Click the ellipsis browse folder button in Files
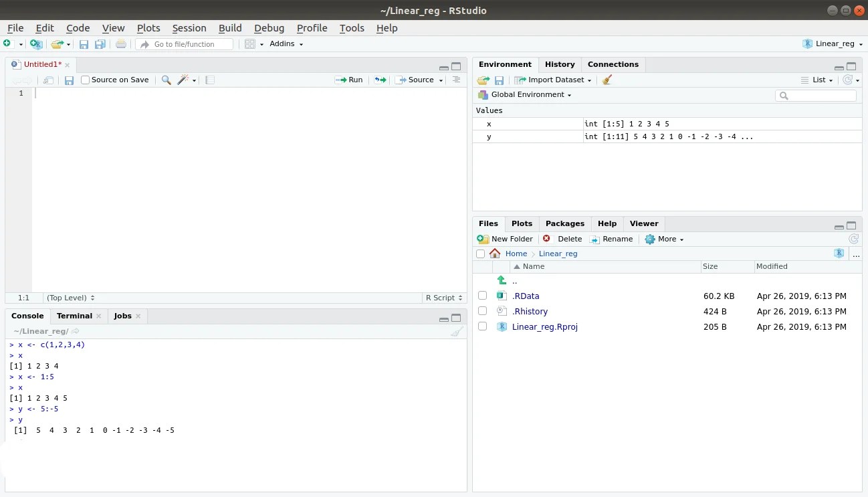Viewport: 868px width, 497px height. 856,254
